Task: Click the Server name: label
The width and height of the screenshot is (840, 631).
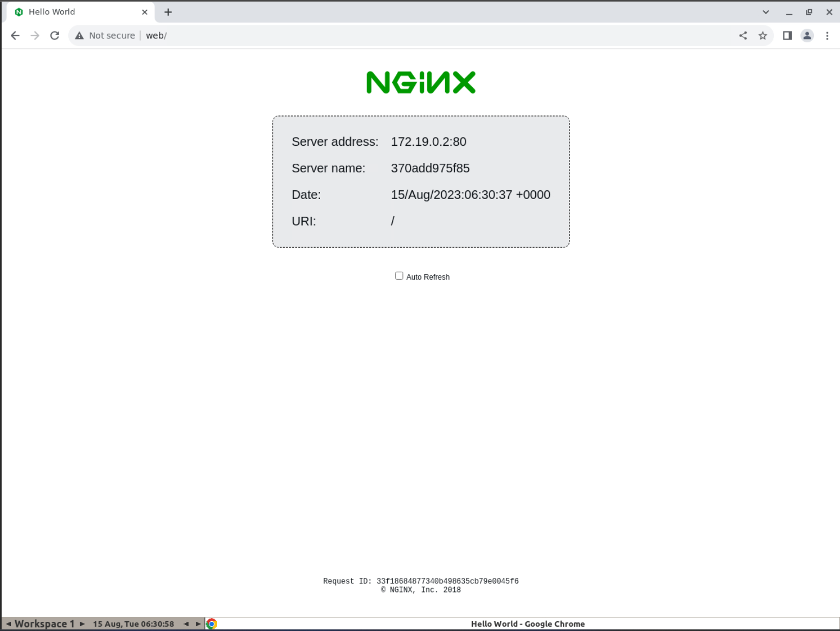Action: click(x=329, y=169)
